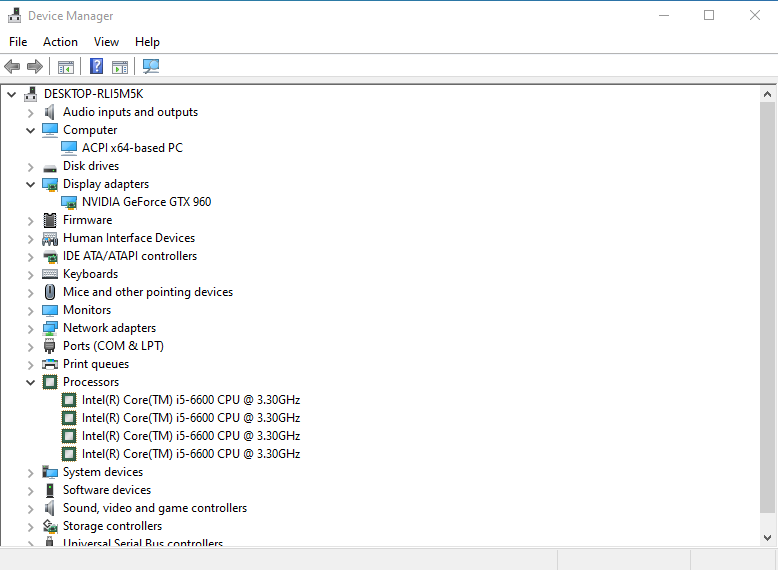The height and width of the screenshot is (570, 778).
Task: Show or hide the console tree
Action: (x=65, y=66)
